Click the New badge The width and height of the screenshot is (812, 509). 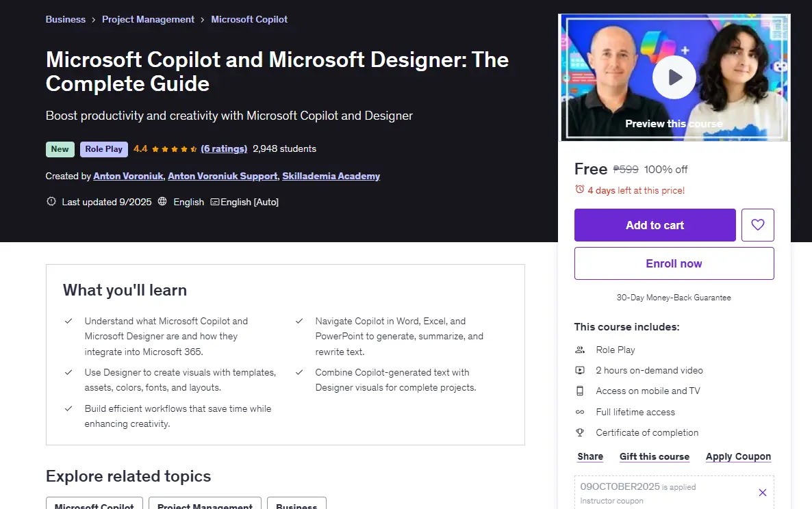(x=60, y=149)
